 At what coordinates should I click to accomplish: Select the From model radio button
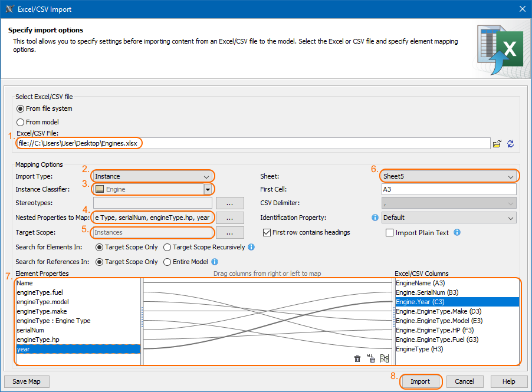pyautogui.click(x=21, y=122)
